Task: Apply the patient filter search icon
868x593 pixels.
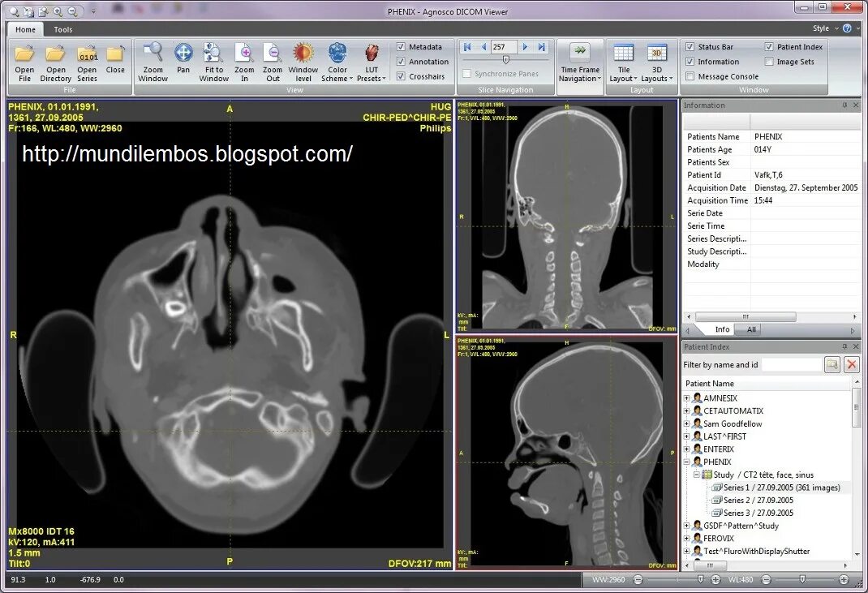Action: [x=832, y=364]
